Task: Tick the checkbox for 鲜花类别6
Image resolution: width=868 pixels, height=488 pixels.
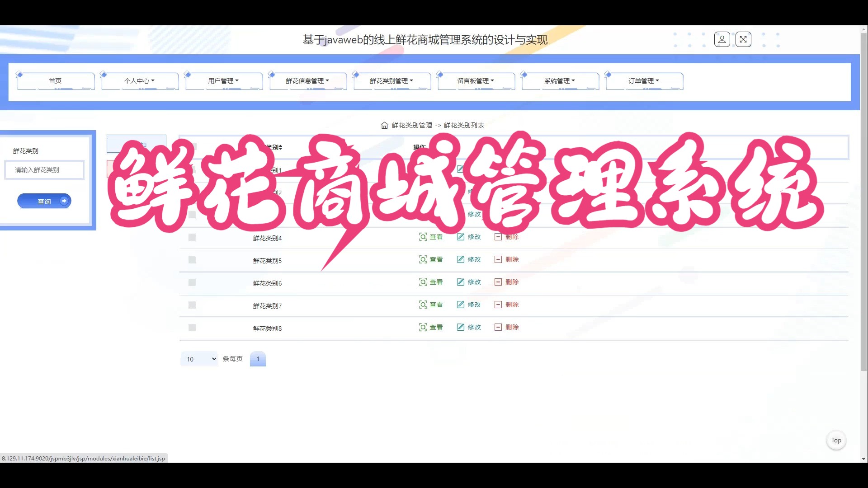Action: tap(192, 282)
